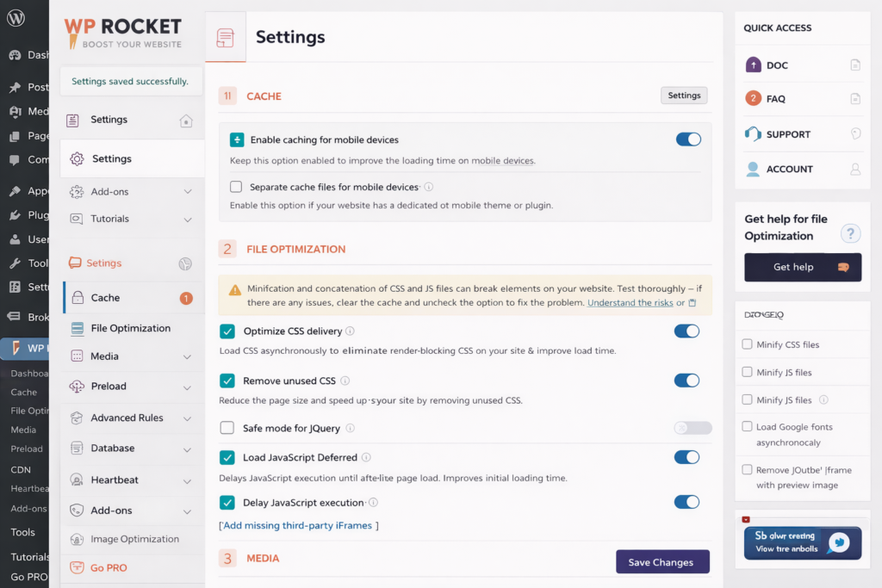
Task: Expand the Database section chevron
Action: (x=188, y=449)
